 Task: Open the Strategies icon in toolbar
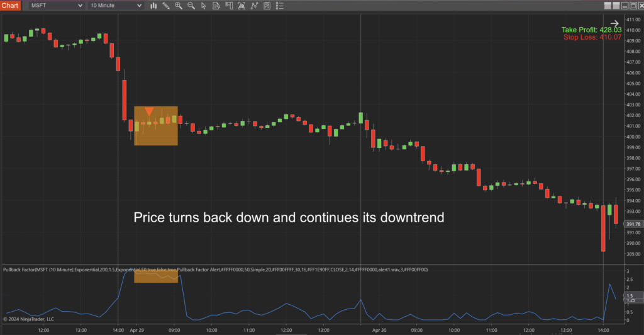pyautogui.click(x=254, y=6)
